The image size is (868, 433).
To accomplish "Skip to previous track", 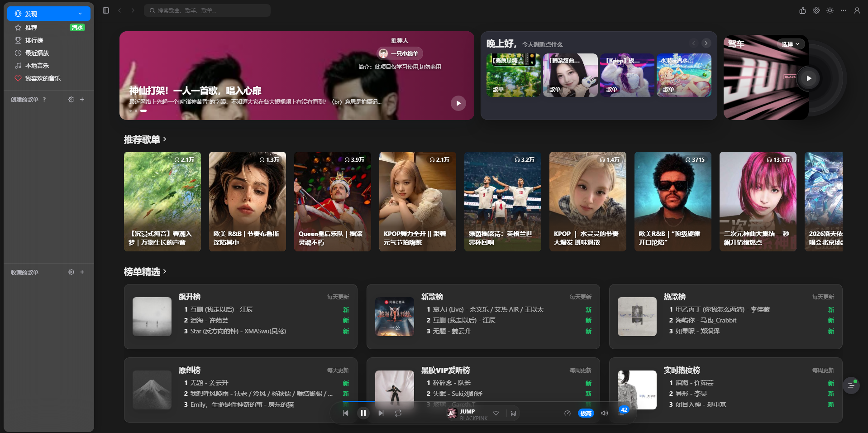I will 346,413.
